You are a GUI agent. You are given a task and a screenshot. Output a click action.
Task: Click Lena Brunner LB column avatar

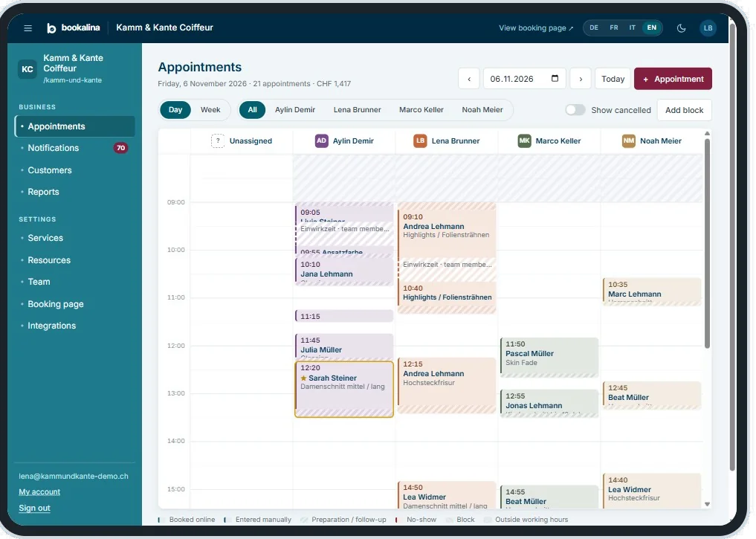click(x=421, y=141)
